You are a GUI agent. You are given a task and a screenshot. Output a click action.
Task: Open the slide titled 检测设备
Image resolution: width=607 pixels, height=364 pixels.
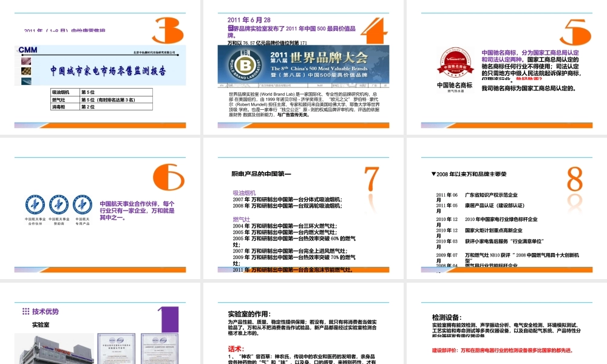point(507,323)
